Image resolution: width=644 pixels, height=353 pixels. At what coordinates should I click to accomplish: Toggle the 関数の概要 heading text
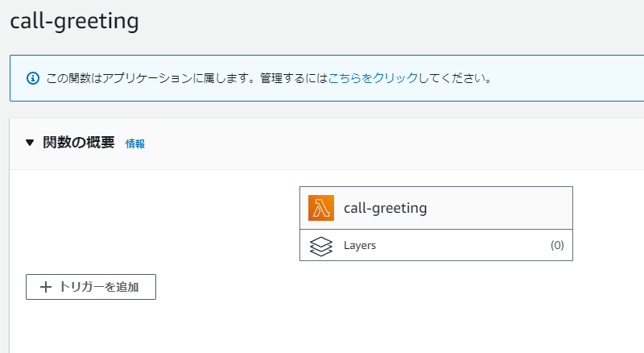[78, 143]
